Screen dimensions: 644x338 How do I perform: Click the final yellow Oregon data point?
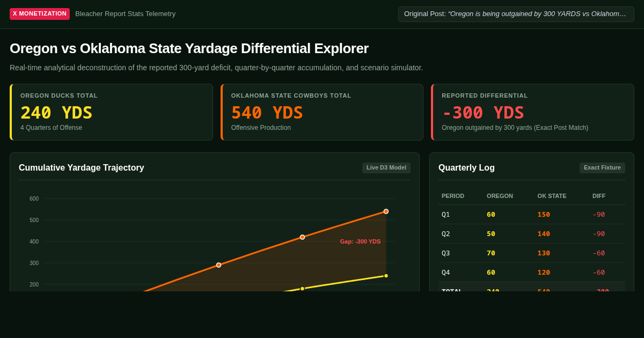(386, 276)
